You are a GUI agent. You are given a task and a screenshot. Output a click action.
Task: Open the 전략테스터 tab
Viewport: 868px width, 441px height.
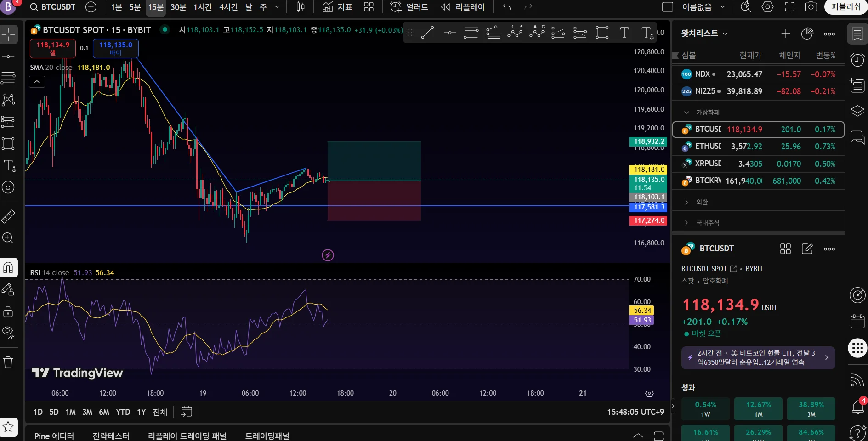(111, 435)
